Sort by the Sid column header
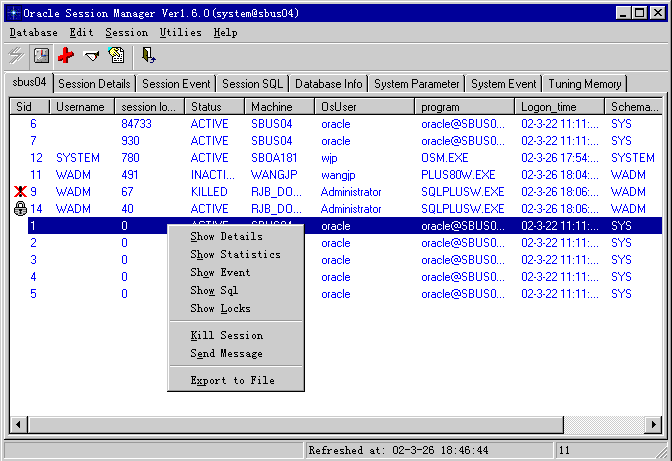This screenshot has width=672, height=461. coord(30,107)
